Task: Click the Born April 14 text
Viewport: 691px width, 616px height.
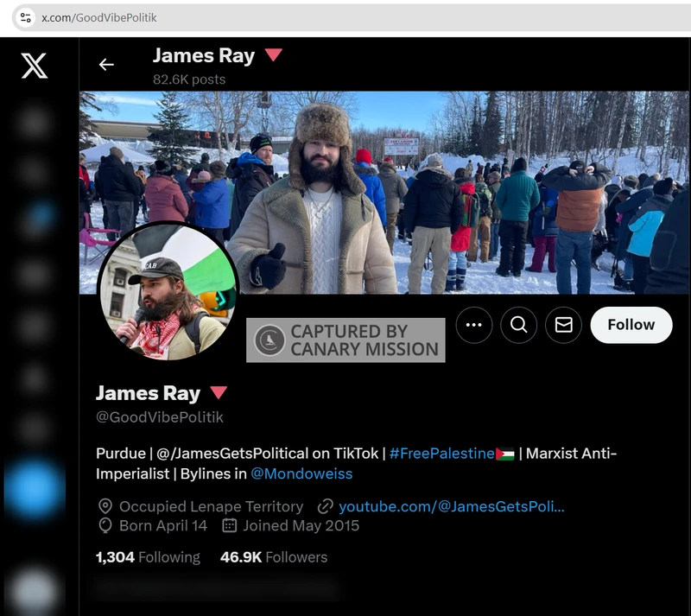Action: coord(163,525)
